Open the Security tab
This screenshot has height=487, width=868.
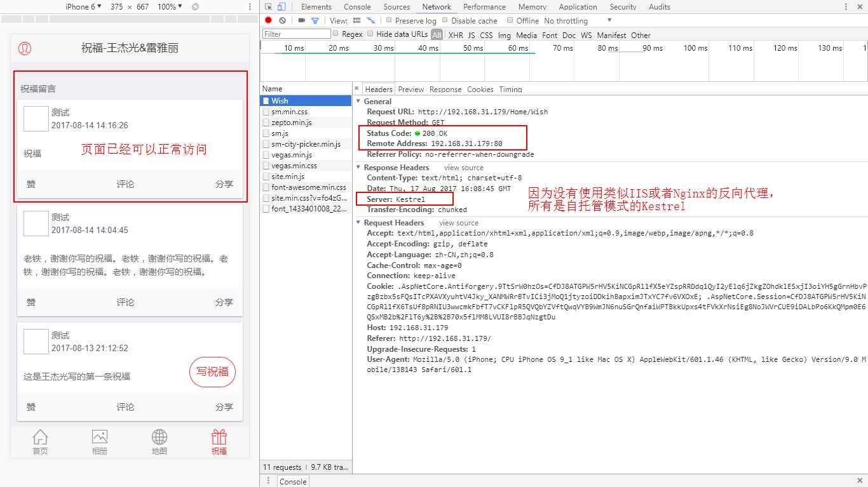pos(623,7)
